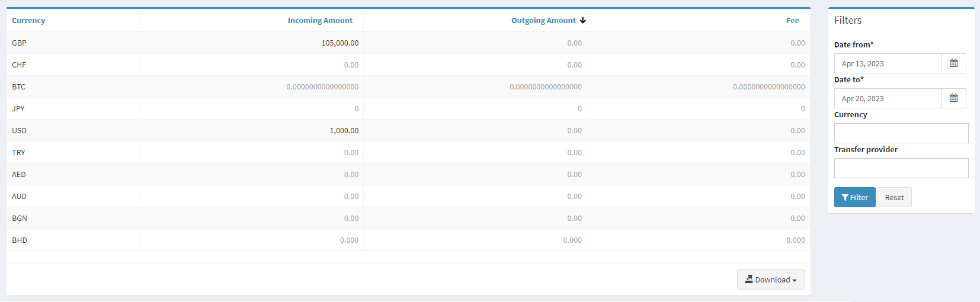Select the BHD currency row
This screenshot has height=302, width=980.
pyautogui.click(x=20, y=240)
